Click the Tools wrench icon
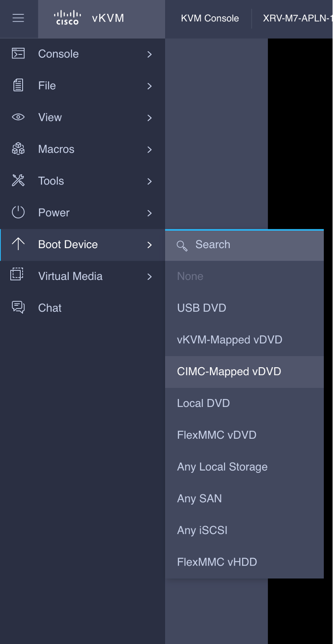 click(x=18, y=181)
